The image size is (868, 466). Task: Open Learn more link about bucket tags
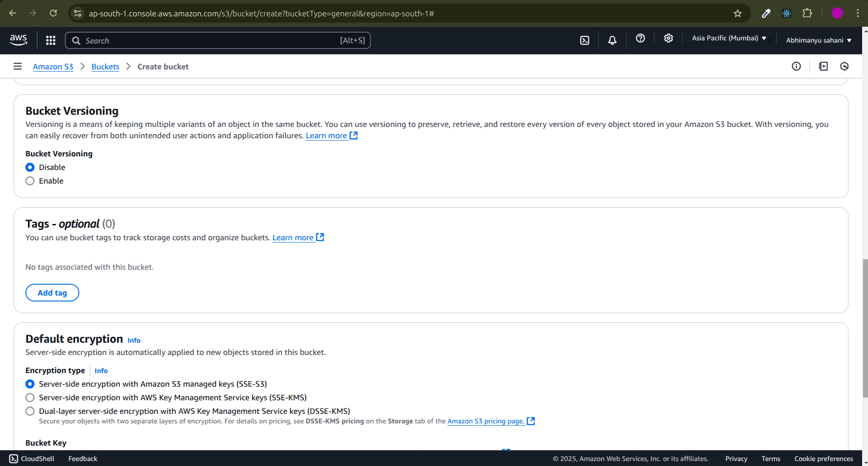point(298,238)
